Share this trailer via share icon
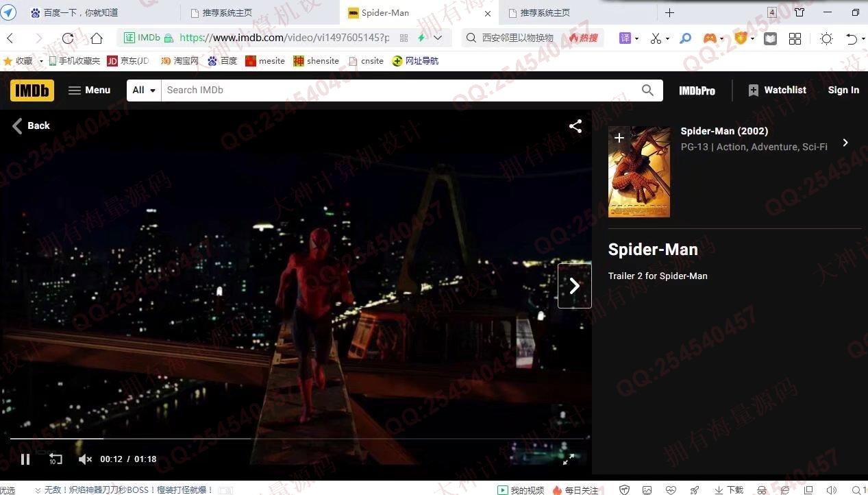868x495 pixels. tap(575, 126)
